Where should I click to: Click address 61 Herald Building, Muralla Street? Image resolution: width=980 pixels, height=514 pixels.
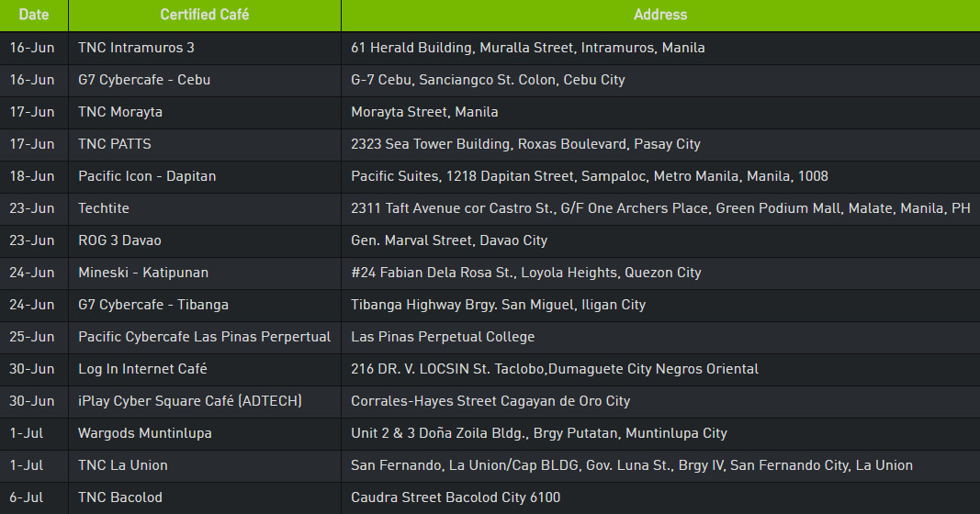(660, 48)
